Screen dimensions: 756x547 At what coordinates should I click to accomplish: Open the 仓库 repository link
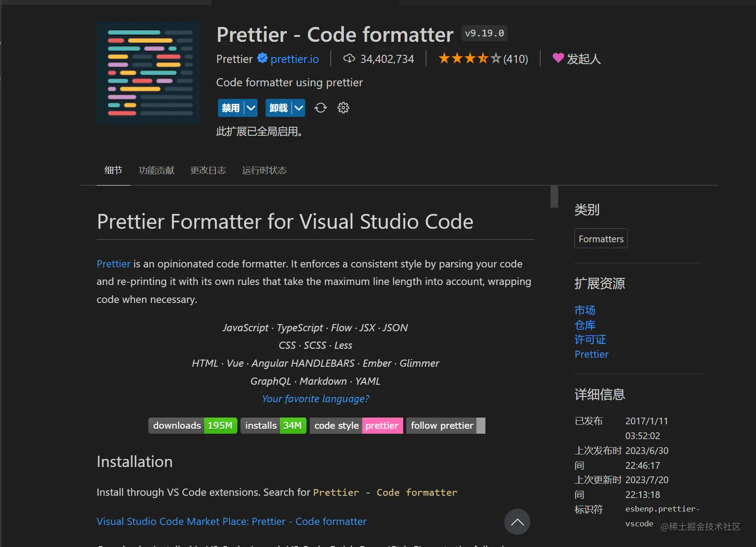[585, 325]
